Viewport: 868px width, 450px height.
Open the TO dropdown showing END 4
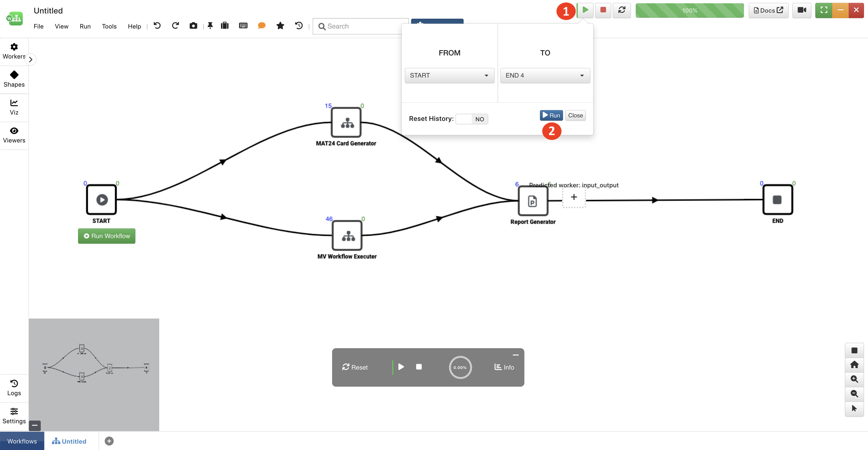pyautogui.click(x=545, y=75)
